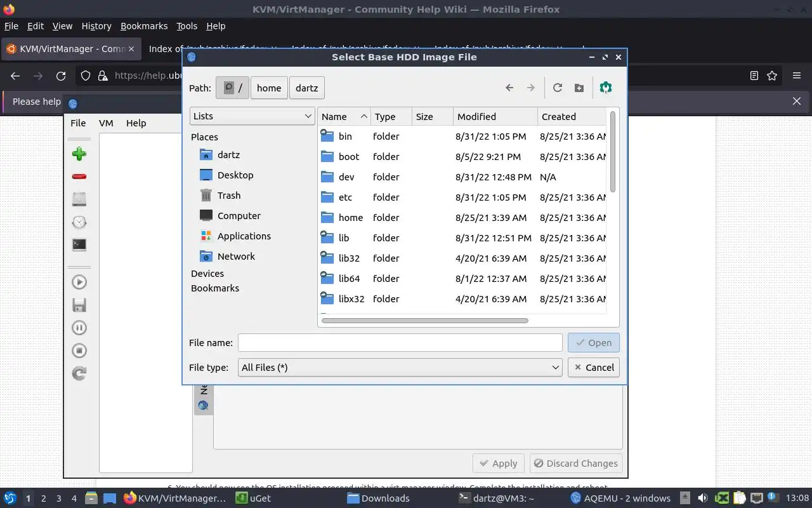Click the File name input field
Screen dimensions: 812x508
(400, 342)
